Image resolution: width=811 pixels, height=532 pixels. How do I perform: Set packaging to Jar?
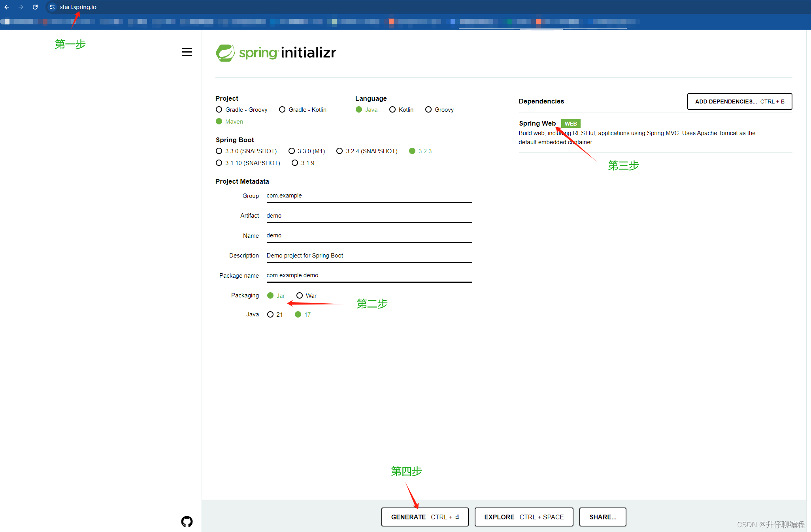[276, 296]
